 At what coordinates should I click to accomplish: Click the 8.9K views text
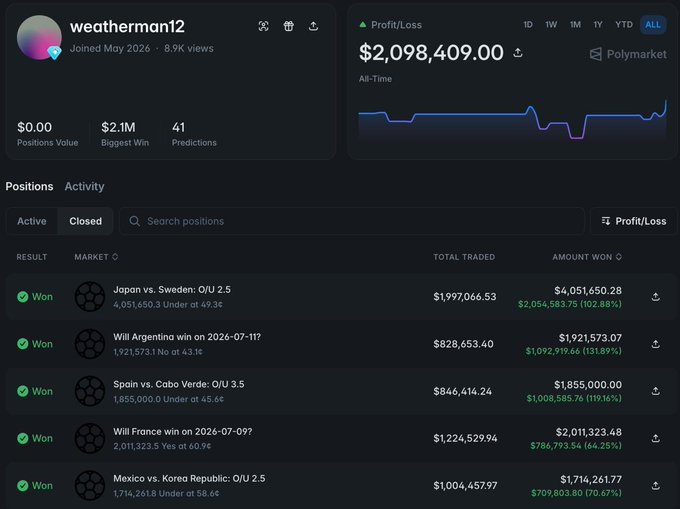(x=189, y=49)
